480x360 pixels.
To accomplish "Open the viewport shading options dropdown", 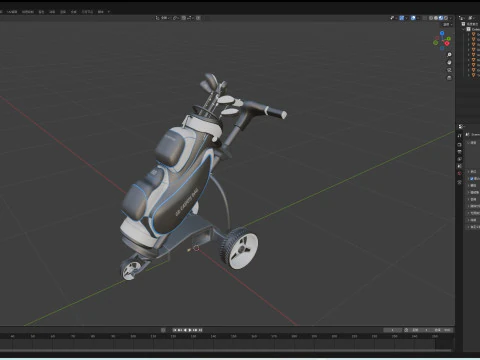I will (x=451, y=18).
